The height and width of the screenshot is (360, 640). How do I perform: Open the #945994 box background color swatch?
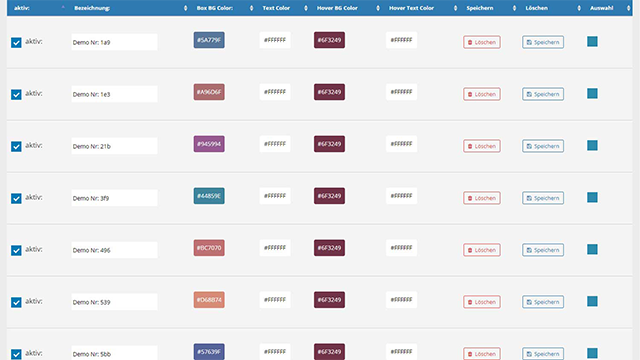209,144
